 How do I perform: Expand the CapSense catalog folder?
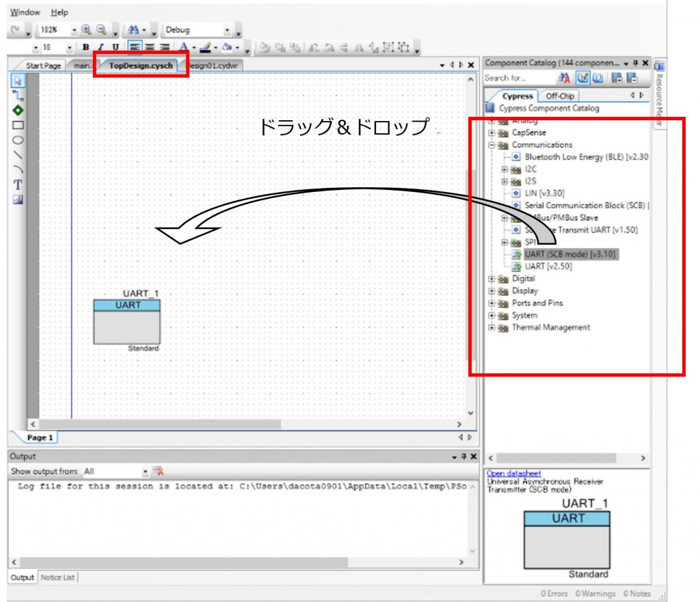click(x=492, y=133)
